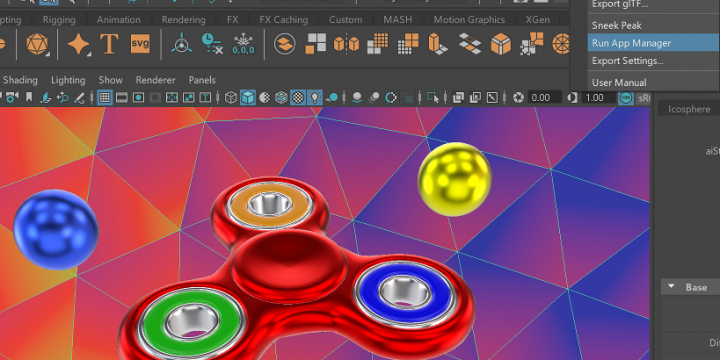Toggle Textured checker display
This screenshot has height=360, width=720.
[298, 97]
